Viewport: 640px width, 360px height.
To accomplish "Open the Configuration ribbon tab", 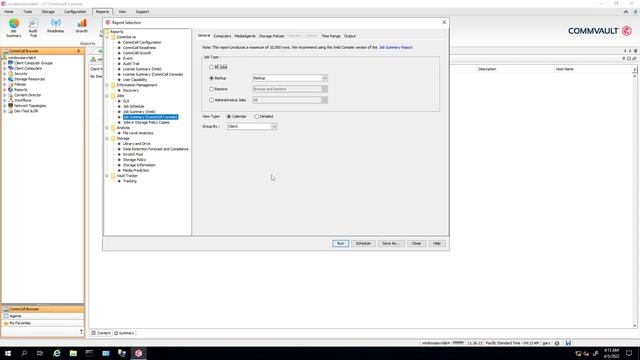I will [75, 12].
